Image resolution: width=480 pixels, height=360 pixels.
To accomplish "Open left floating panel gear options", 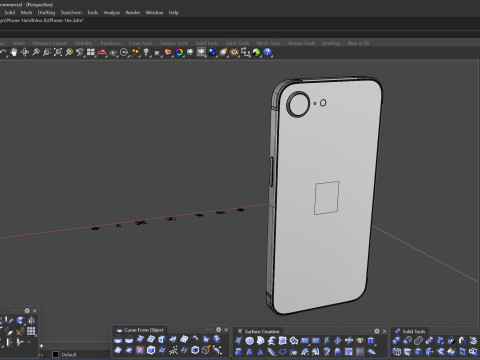I will click(x=27, y=310).
